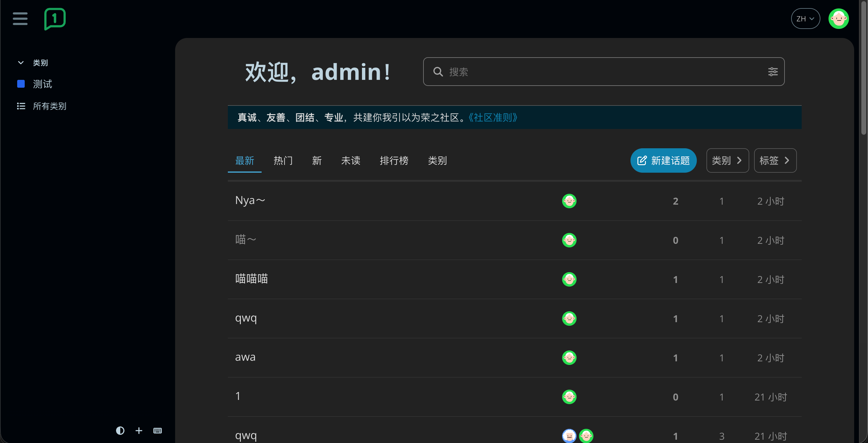This screenshot has width=868, height=443.
Task: Click the page vertical scrollbar
Action: (x=863, y=68)
